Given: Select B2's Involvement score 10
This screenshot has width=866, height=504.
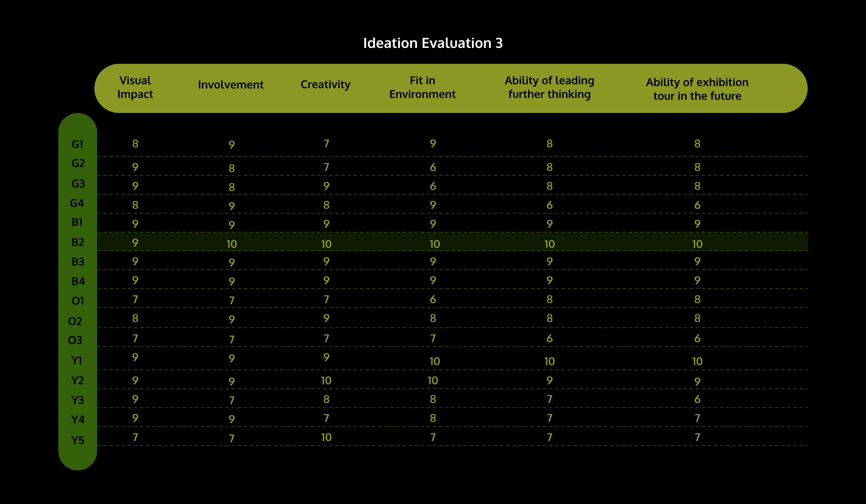Looking at the screenshot, I should click(232, 244).
